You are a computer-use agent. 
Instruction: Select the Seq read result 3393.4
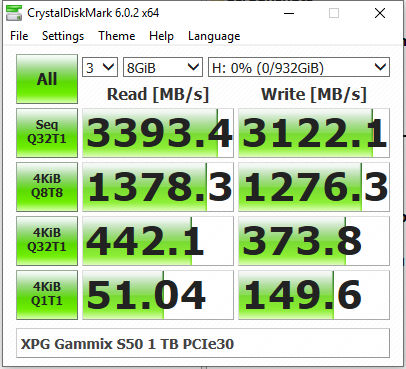158,133
